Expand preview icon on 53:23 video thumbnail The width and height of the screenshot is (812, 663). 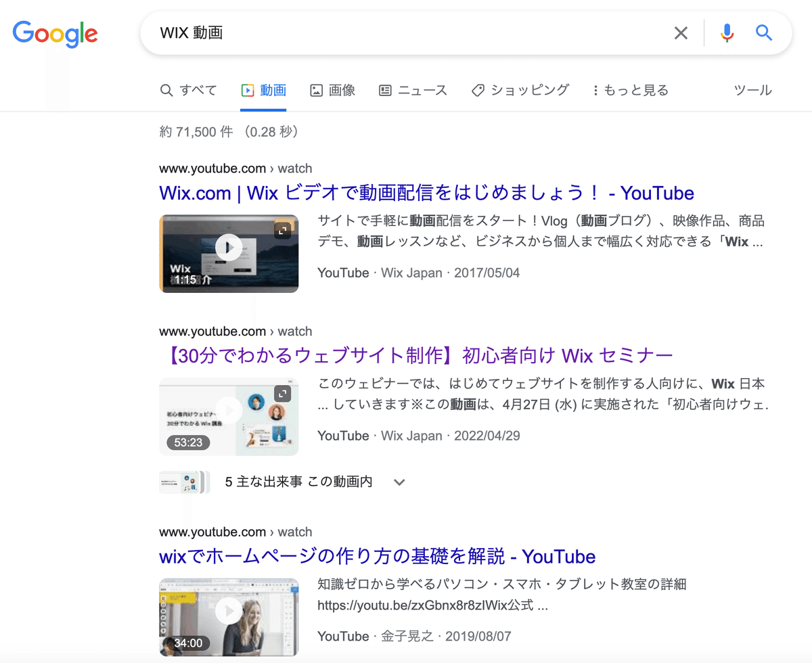click(282, 393)
